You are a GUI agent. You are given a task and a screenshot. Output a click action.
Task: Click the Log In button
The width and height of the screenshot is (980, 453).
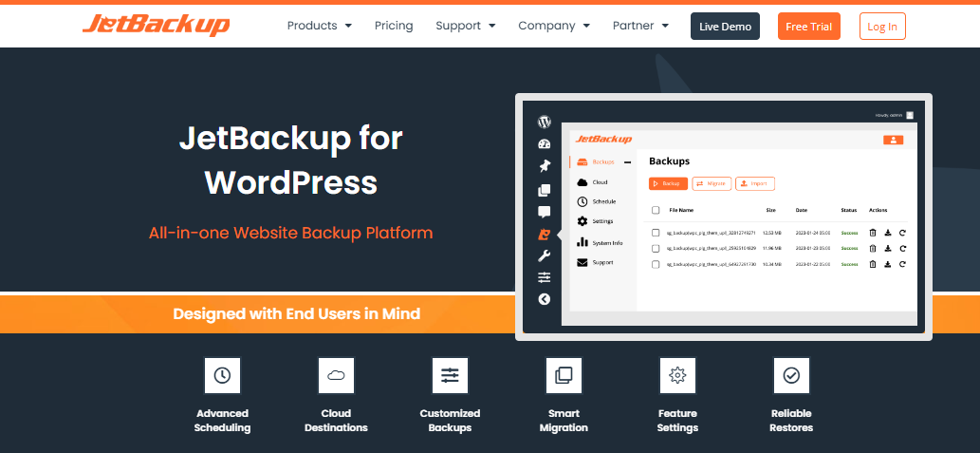click(882, 27)
